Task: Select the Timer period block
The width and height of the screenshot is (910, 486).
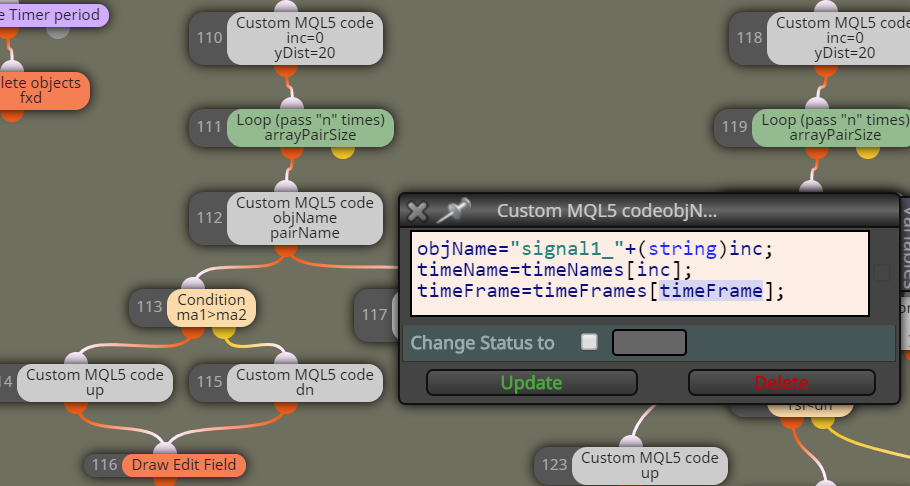Action: 52,15
